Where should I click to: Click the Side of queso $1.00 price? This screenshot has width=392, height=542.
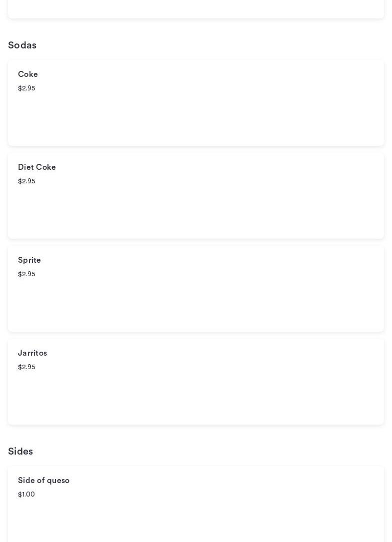(26, 495)
